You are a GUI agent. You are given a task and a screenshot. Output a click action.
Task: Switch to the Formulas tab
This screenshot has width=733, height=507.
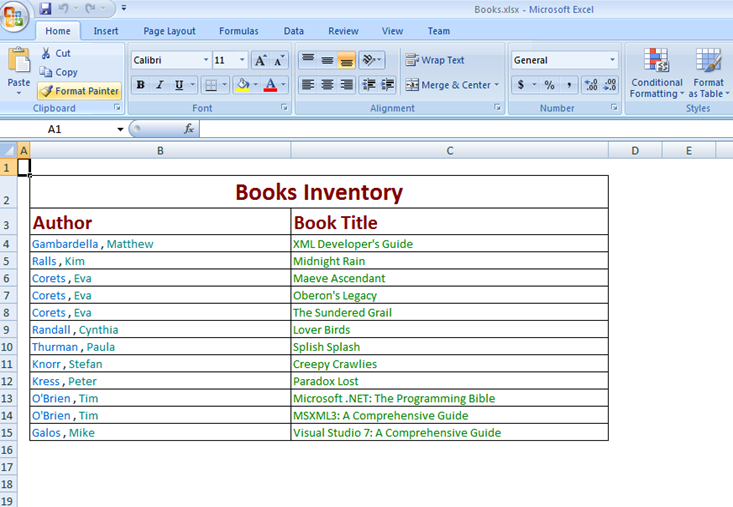tap(238, 31)
